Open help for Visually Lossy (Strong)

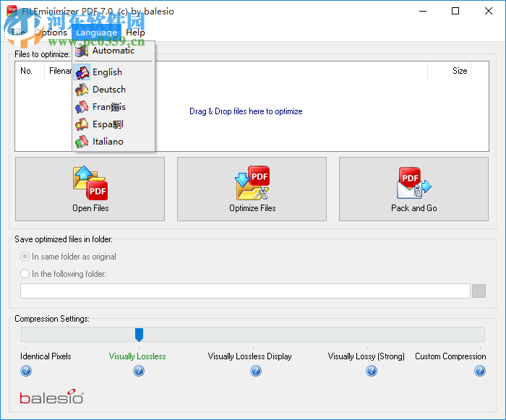point(372,371)
